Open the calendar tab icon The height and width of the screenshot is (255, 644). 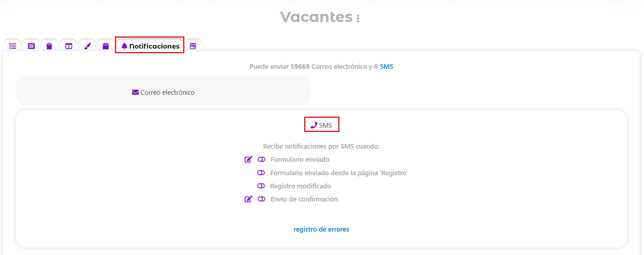coord(106,46)
